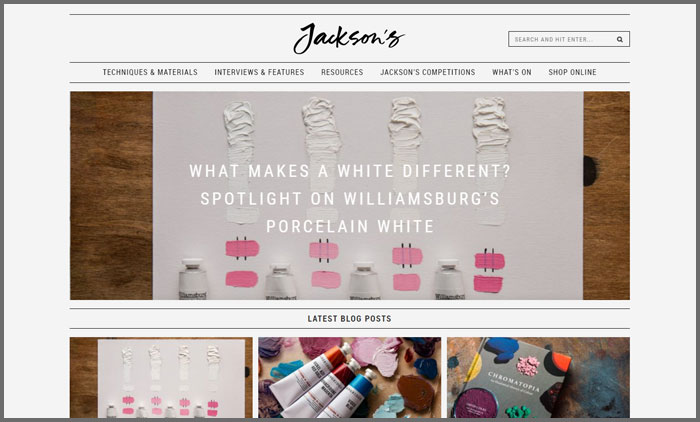Click the leftmost Williamsburg paint tube in banner

(x=192, y=279)
